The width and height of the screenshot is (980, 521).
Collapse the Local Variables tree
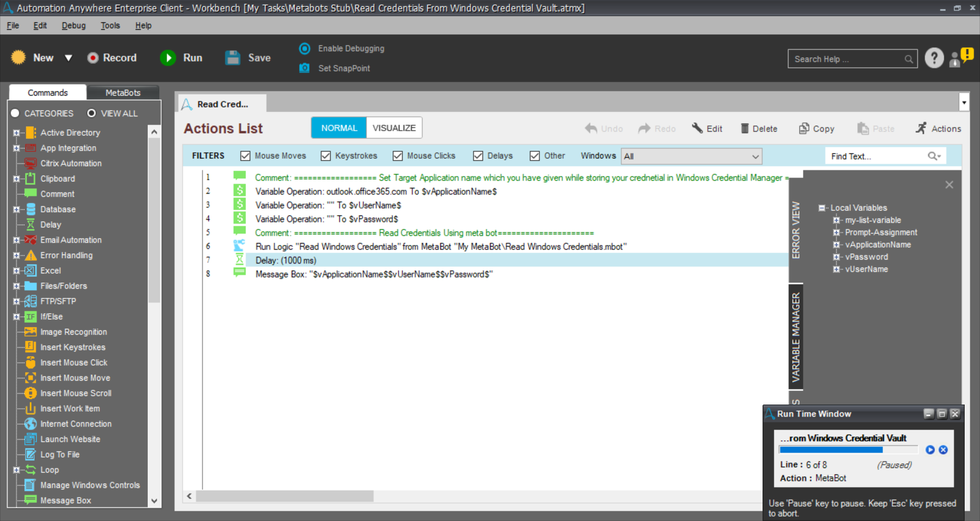[x=822, y=208]
